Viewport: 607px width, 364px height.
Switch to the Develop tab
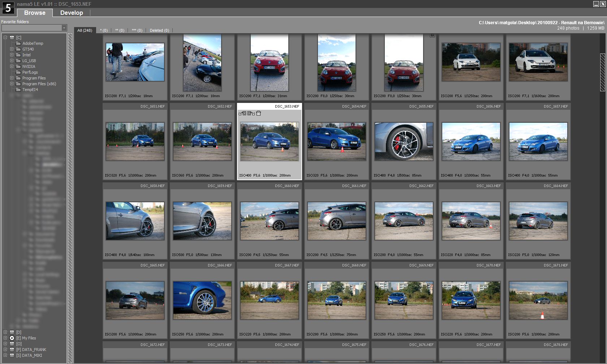click(72, 13)
